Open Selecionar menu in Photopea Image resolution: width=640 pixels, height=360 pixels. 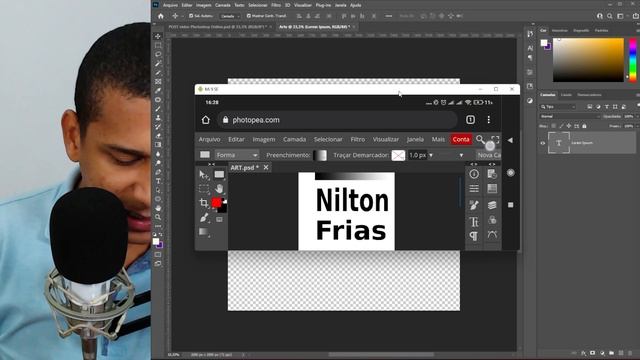click(328, 139)
